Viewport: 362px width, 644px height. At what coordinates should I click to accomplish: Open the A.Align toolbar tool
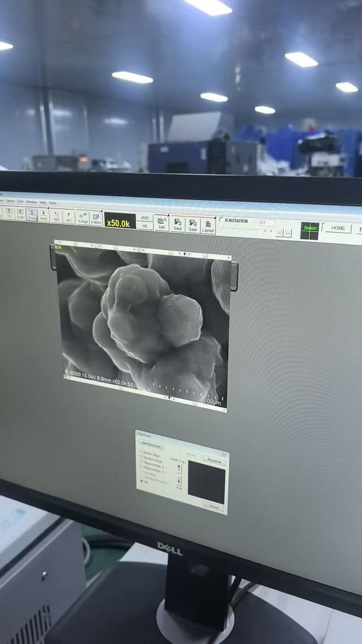click(83, 218)
